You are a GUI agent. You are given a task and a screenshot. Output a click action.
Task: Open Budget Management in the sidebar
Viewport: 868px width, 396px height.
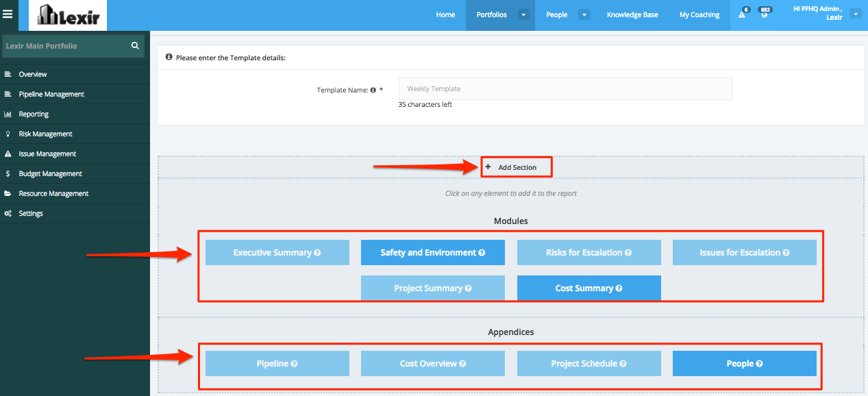tap(75, 173)
